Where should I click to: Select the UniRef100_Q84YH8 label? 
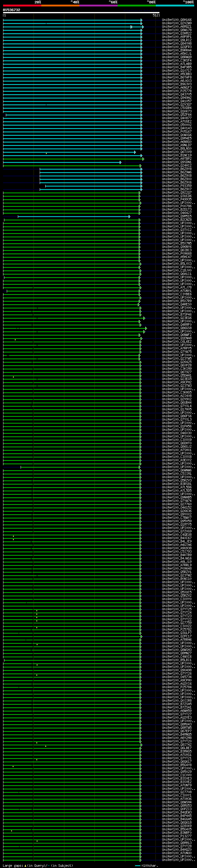(x=177, y=43)
